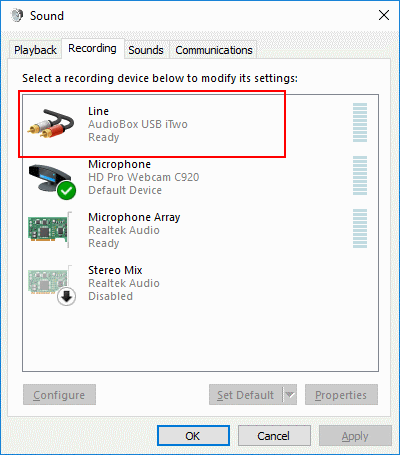Click the OK button
Screen dimensions: 400x455
193,436
